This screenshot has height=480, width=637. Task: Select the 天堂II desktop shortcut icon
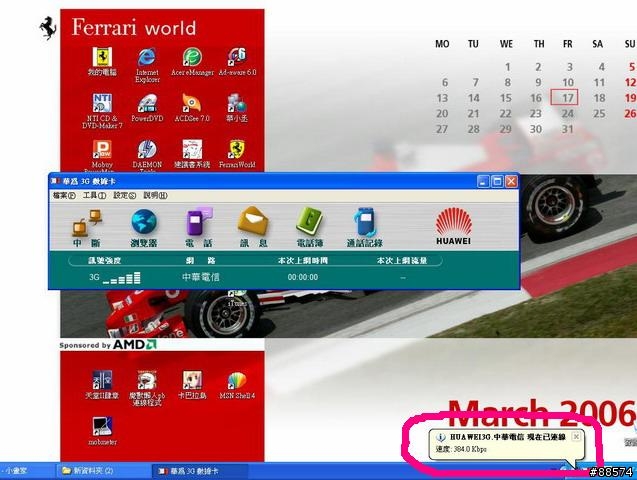102,385
